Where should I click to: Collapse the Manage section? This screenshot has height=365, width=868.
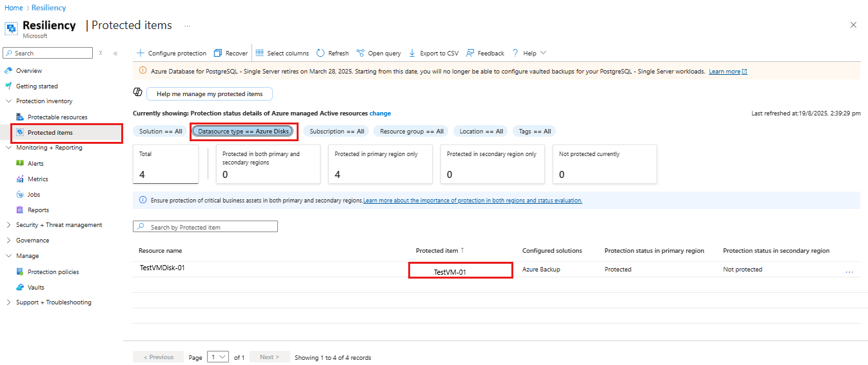tap(8, 256)
